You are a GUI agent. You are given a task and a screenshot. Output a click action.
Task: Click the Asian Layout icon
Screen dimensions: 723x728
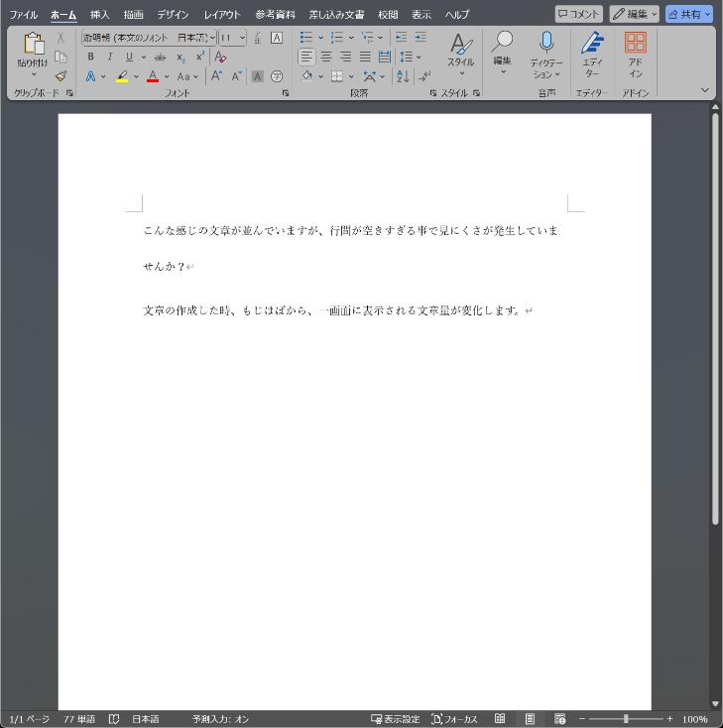point(370,76)
